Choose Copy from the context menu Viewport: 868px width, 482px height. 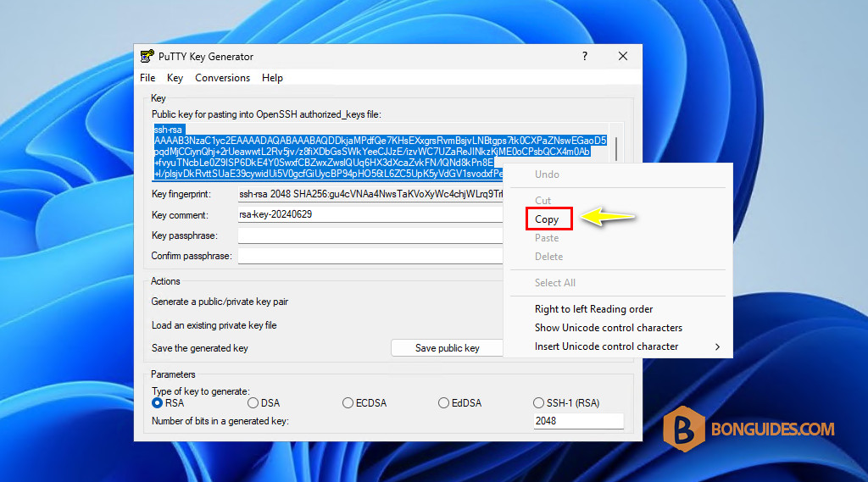coord(548,219)
